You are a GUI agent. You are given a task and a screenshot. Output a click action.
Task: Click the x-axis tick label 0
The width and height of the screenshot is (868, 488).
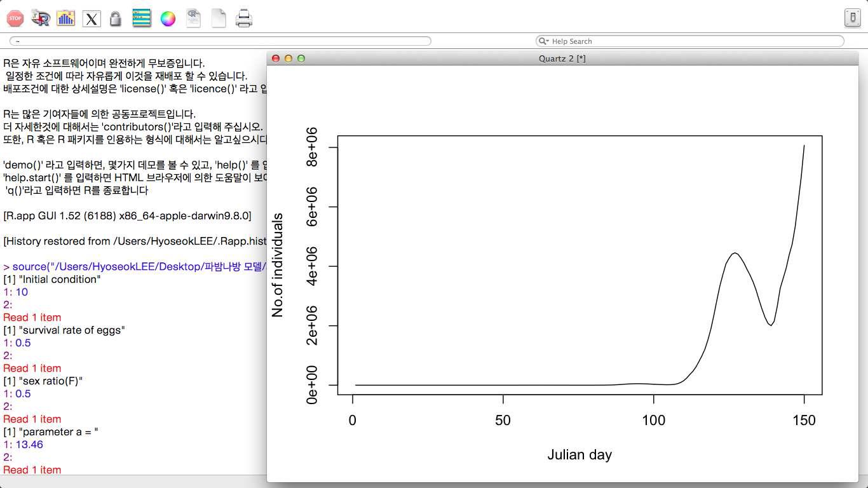[x=353, y=420]
